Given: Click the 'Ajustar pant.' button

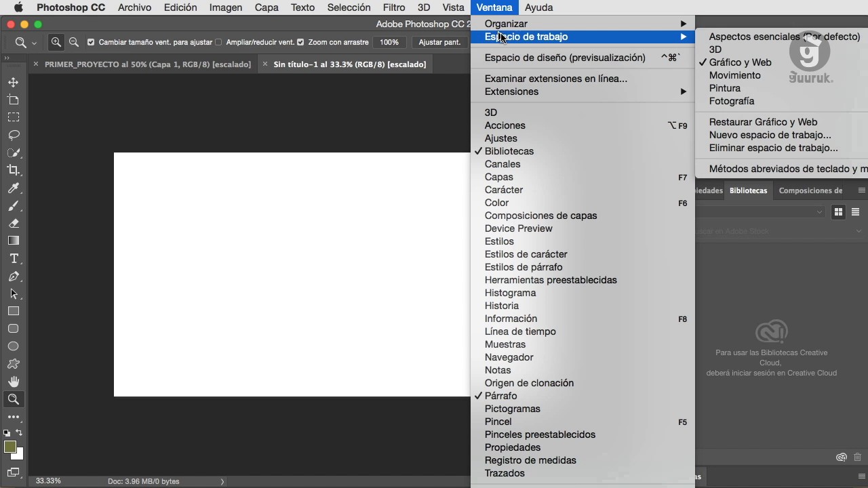Looking at the screenshot, I should [439, 42].
